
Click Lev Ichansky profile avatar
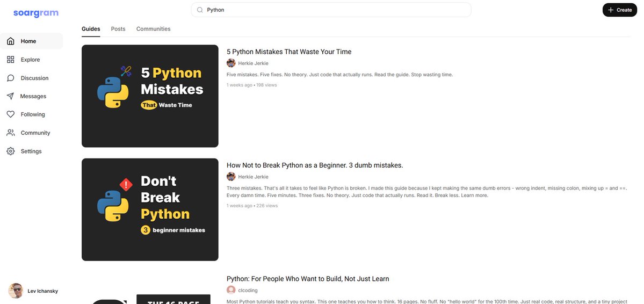point(16,291)
